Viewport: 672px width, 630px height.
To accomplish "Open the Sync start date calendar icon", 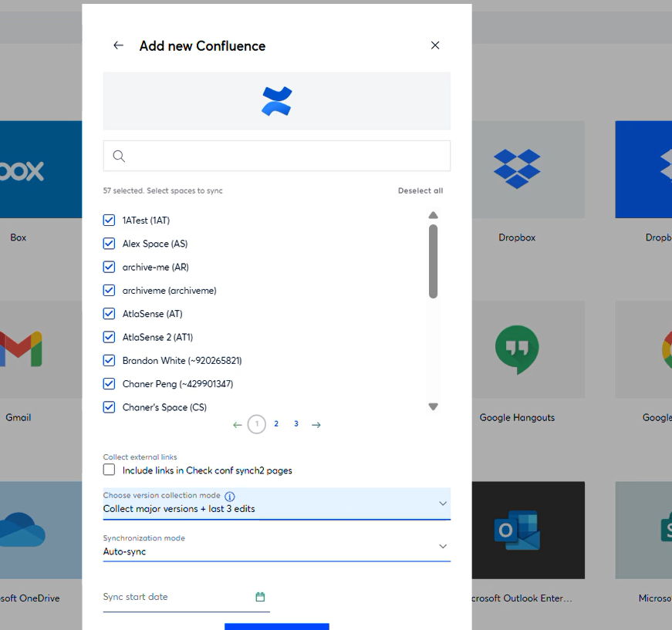I will (x=260, y=597).
